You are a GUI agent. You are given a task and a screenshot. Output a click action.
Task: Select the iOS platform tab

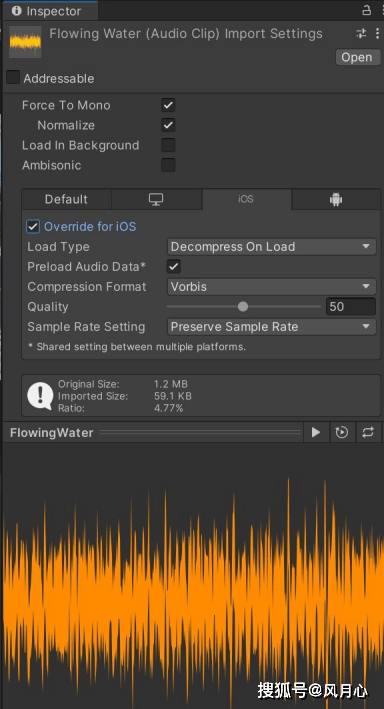tap(246, 199)
